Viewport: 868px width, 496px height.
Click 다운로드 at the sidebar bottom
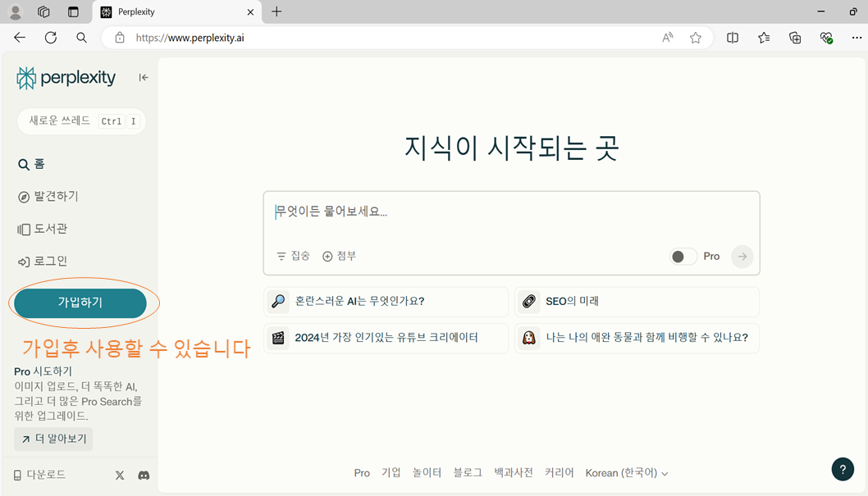pyautogui.click(x=39, y=475)
